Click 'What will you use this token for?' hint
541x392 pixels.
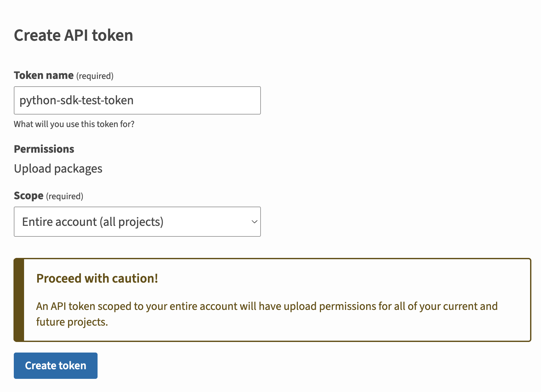(74, 124)
